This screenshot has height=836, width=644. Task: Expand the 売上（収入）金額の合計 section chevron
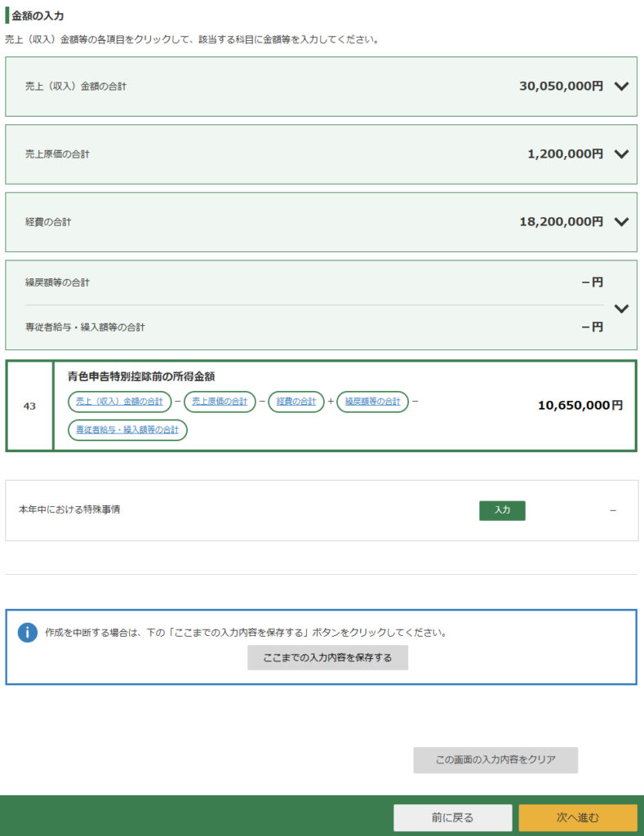[621, 87]
